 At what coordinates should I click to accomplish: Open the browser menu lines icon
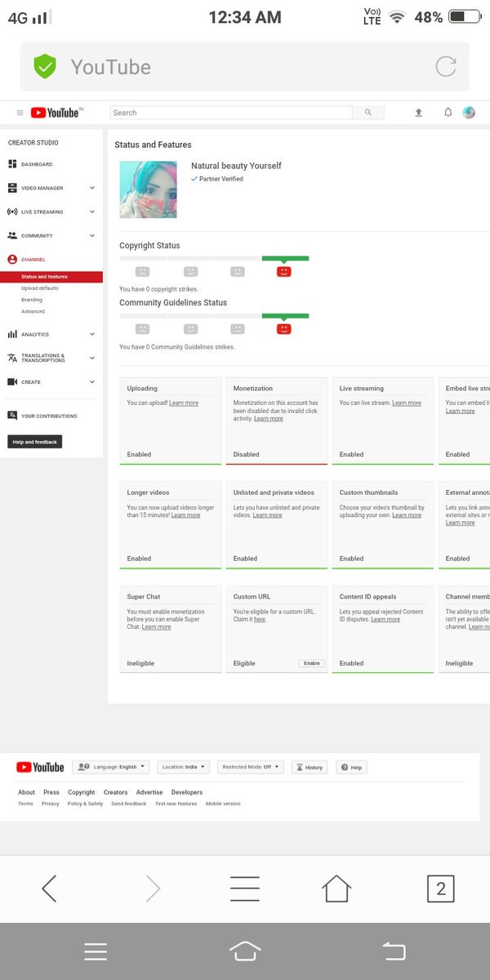pyautogui.click(x=244, y=888)
